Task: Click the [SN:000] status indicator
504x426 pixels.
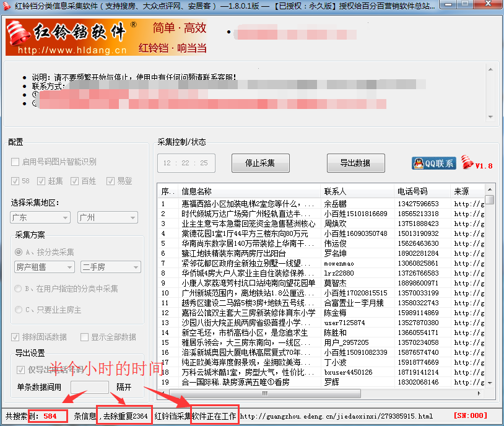Action: tap(470, 415)
